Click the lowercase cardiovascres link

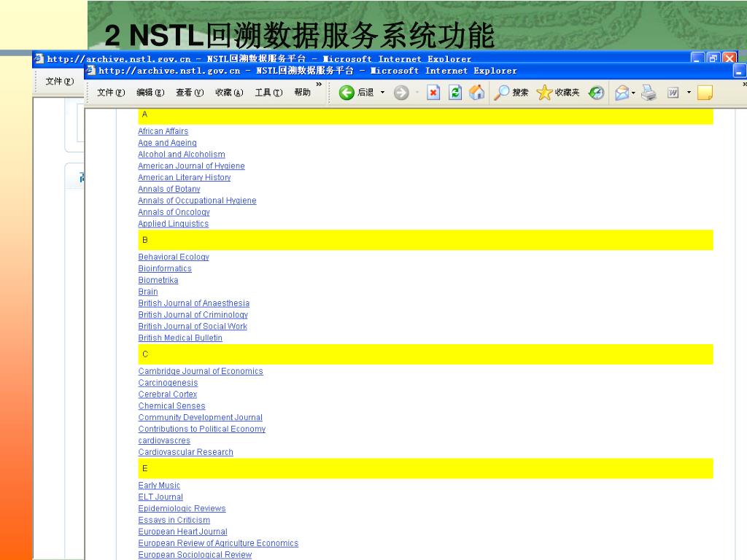pyautogui.click(x=164, y=440)
